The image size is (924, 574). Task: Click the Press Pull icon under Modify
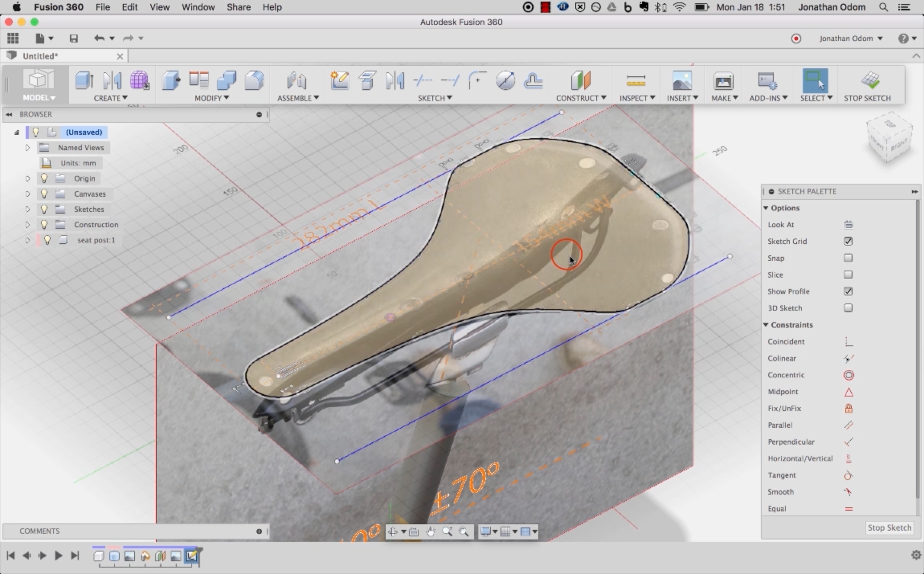point(171,81)
